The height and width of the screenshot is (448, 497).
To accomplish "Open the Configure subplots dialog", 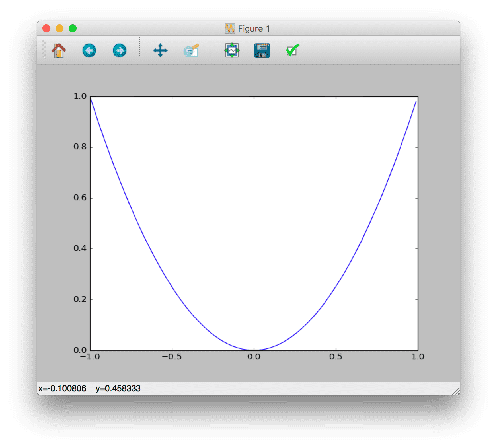I will pos(232,51).
